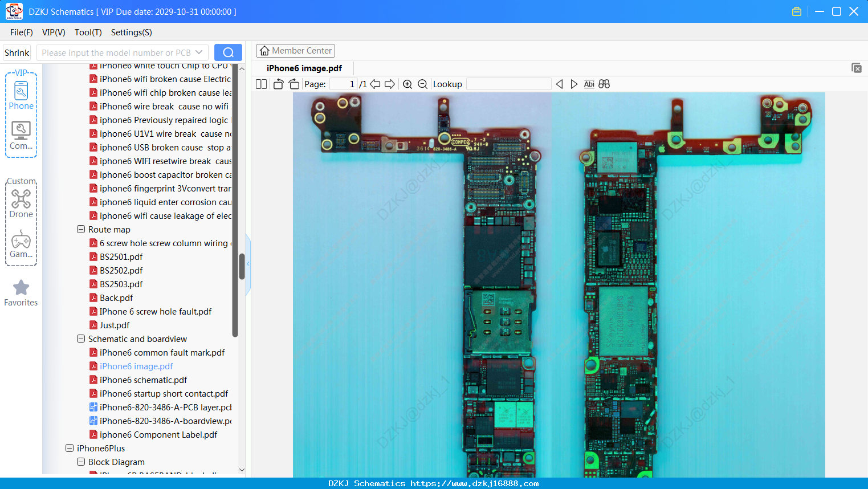This screenshot has height=489, width=868.
Task: Collapse the side panel handle
Action: pos(248,264)
